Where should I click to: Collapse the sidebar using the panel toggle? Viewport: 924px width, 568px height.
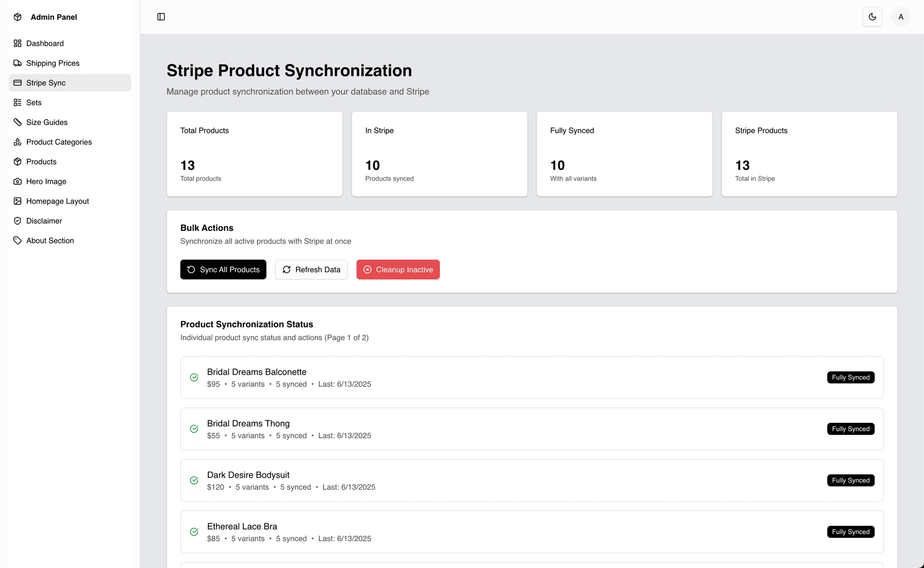(161, 17)
